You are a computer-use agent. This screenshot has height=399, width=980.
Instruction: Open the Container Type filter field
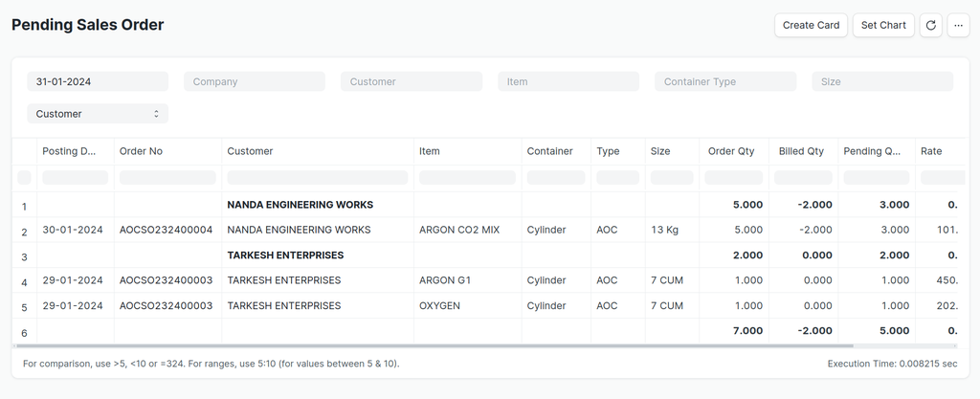(725, 82)
